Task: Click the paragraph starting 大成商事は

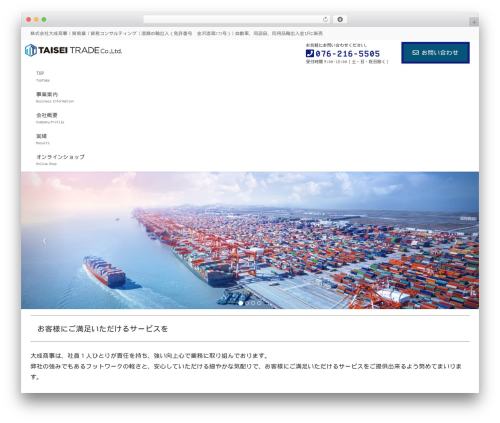Action: [x=246, y=366]
